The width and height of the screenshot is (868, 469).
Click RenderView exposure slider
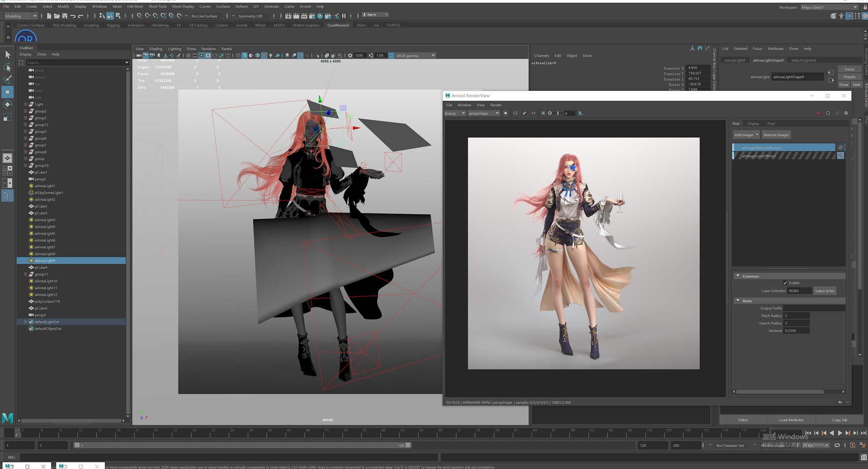pos(557,114)
